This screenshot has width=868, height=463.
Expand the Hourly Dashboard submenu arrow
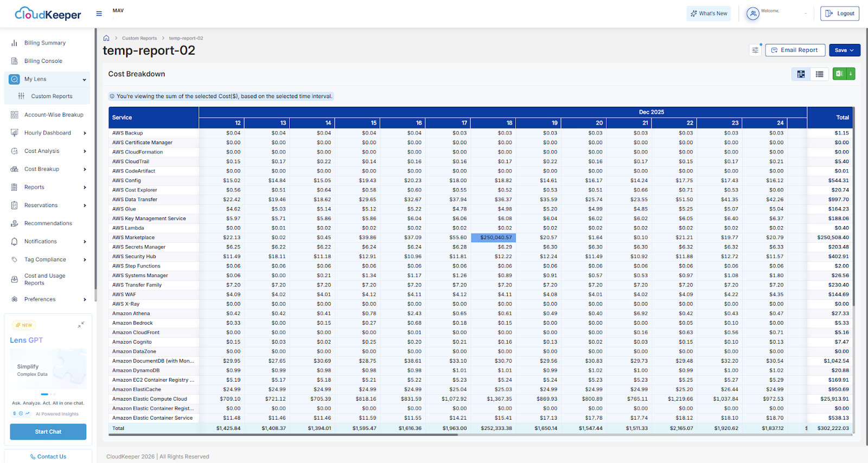click(85, 133)
